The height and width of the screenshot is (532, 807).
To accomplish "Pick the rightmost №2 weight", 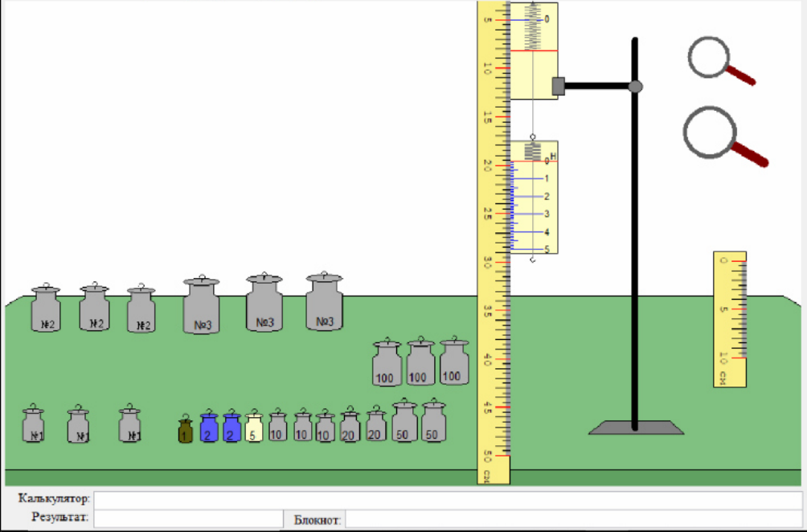I will [x=141, y=309].
